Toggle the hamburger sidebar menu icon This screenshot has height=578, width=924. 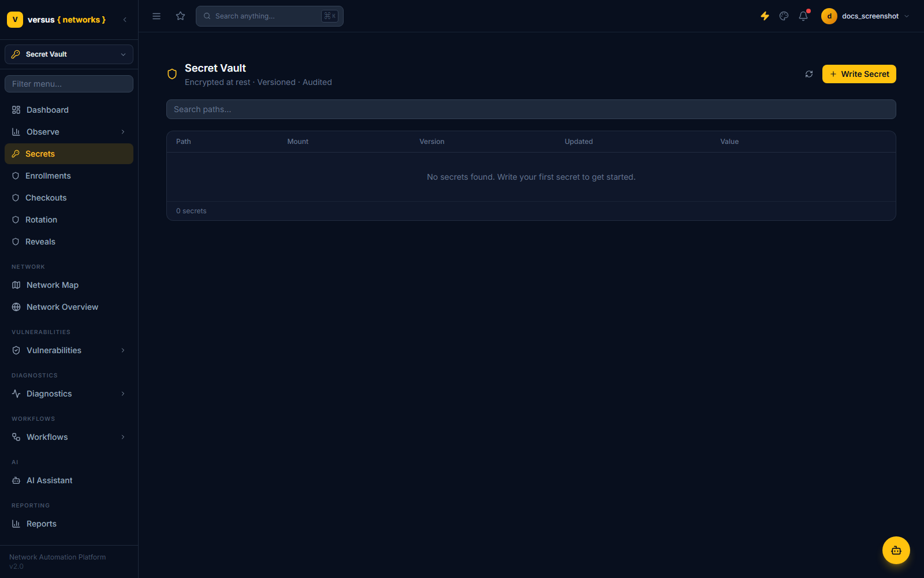click(x=157, y=16)
